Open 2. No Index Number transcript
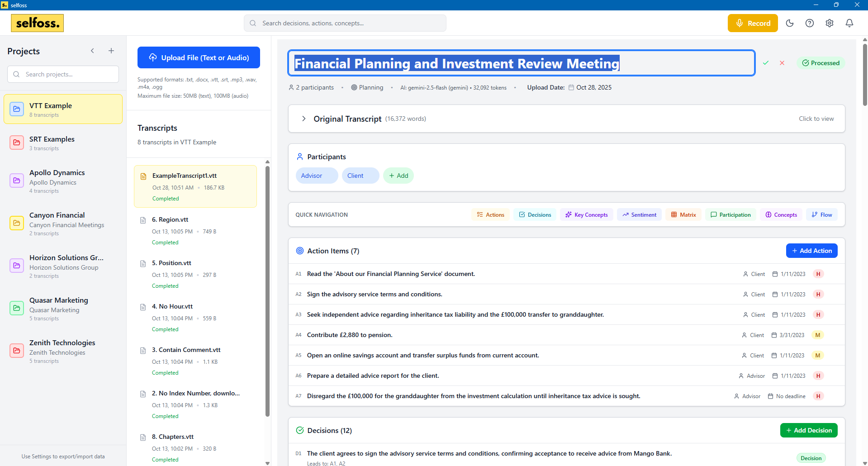Image resolution: width=868 pixels, height=466 pixels. pyautogui.click(x=195, y=404)
